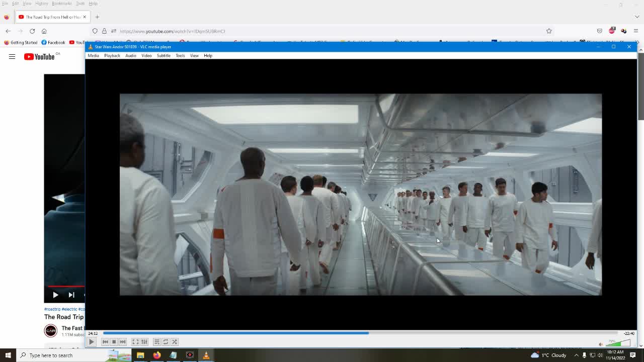Adjust the VLC volume slider
This screenshot has height=362, width=644.
click(x=618, y=343)
